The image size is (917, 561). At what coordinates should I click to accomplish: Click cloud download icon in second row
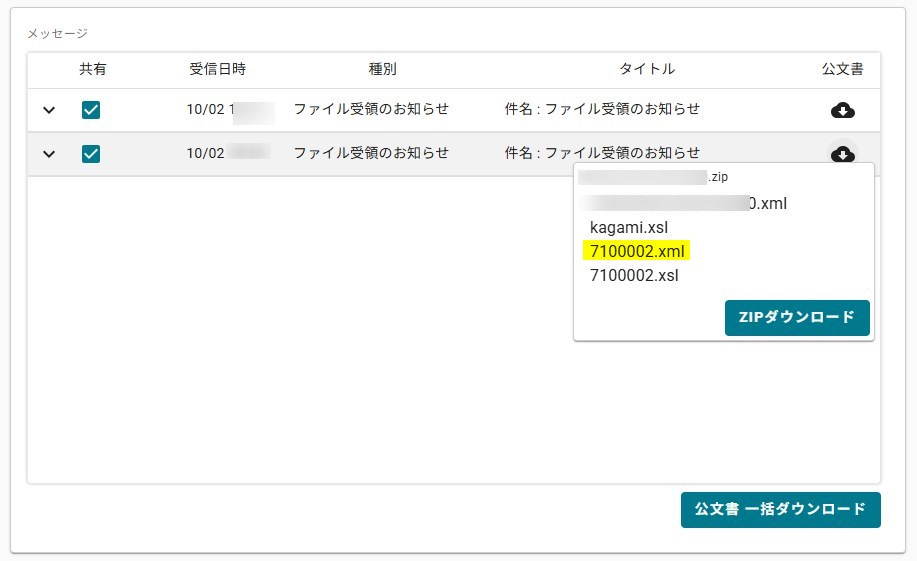[x=842, y=153]
